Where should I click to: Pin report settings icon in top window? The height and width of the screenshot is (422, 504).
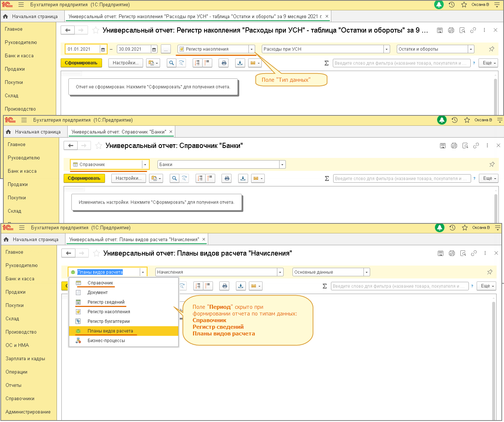pyautogui.click(x=491, y=49)
